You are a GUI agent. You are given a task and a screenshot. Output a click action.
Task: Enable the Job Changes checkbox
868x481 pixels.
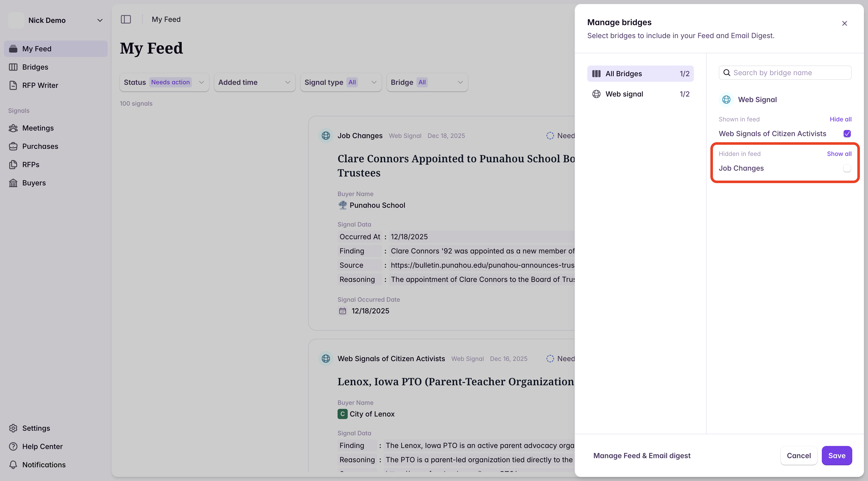click(847, 168)
